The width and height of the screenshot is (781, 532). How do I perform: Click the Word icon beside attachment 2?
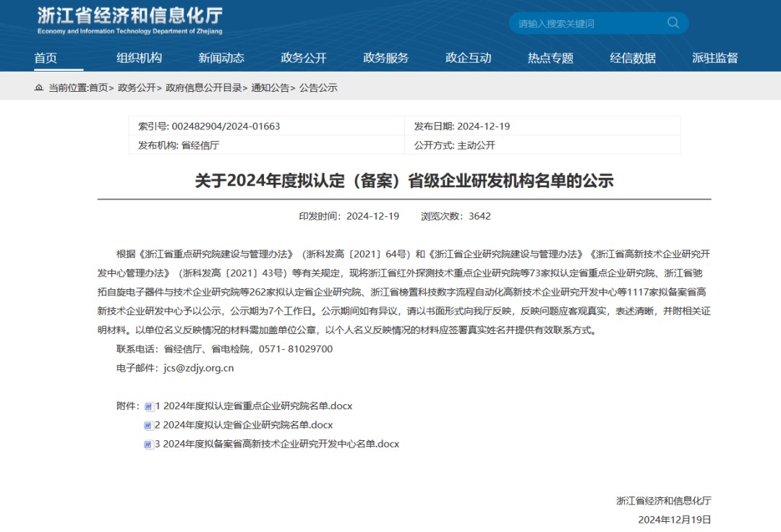150,425
